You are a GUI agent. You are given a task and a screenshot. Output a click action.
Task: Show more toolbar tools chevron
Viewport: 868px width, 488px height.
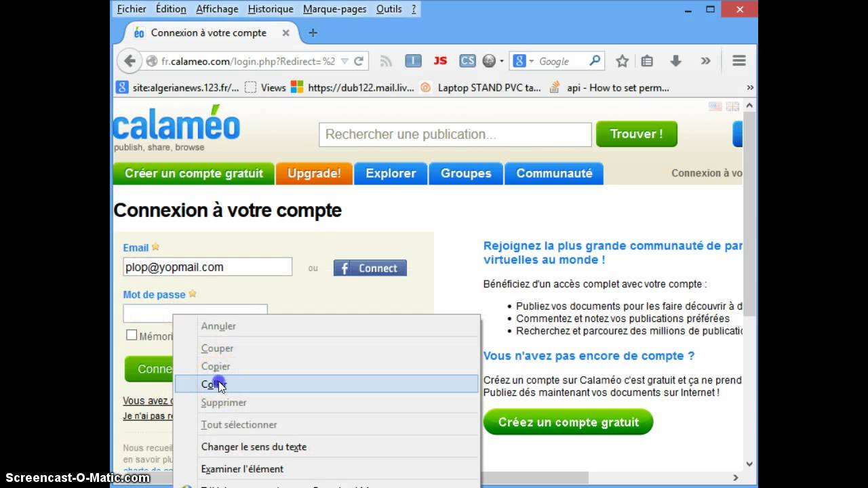coord(705,61)
